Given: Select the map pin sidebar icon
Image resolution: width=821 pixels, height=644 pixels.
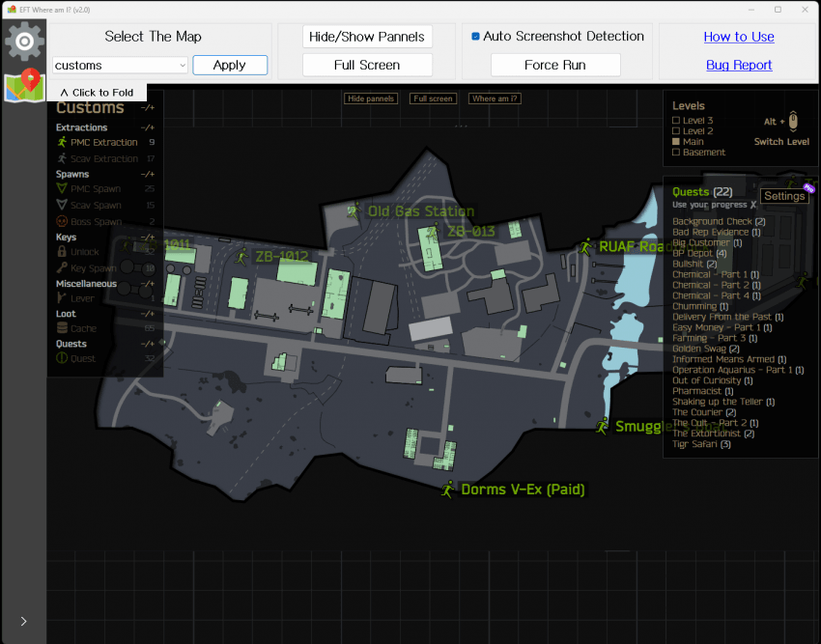Looking at the screenshot, I should tap(24, 85).
